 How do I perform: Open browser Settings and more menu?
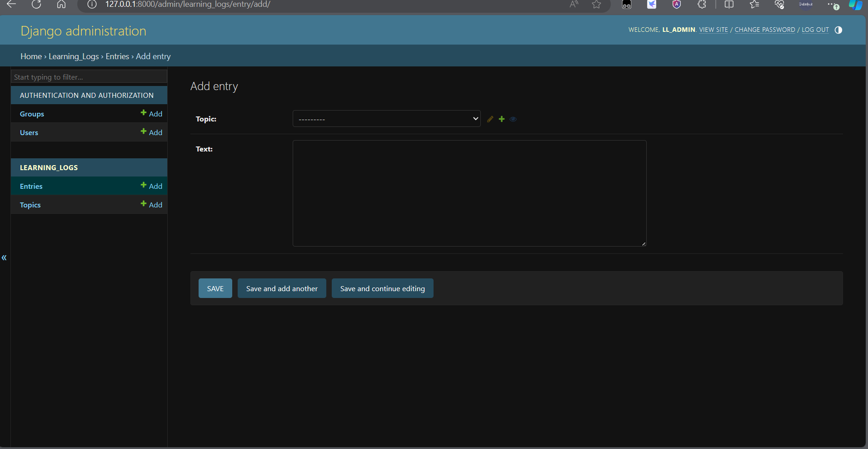pyautogui.click(x=833, y=5)
